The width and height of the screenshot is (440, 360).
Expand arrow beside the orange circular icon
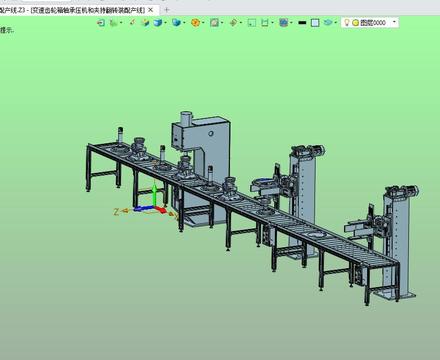pos(203,23)
